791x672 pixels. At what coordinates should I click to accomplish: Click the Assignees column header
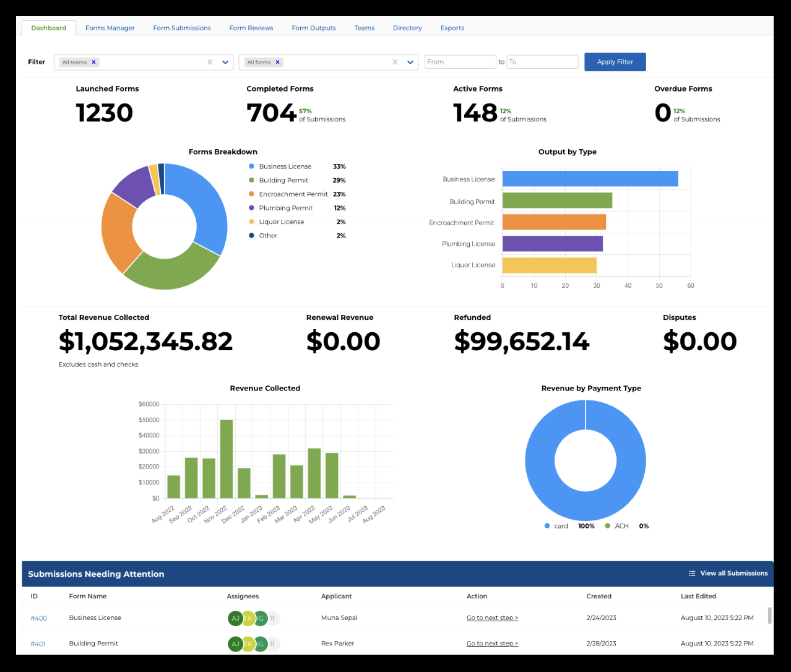(x=243, y=597)
